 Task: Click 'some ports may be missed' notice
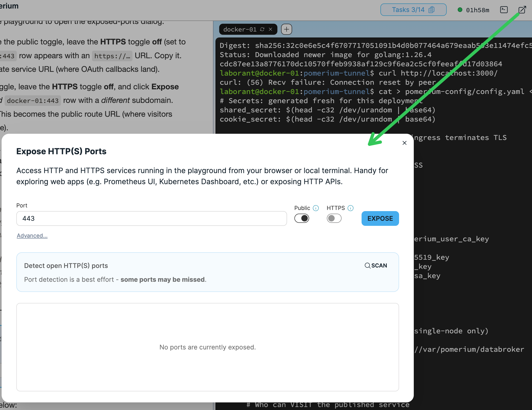tap(162, 279)
